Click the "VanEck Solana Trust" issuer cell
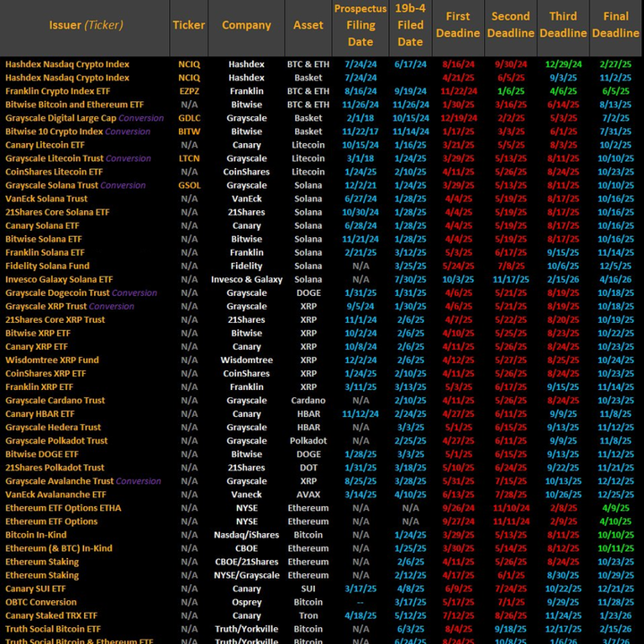 click(x=46, y=199)
